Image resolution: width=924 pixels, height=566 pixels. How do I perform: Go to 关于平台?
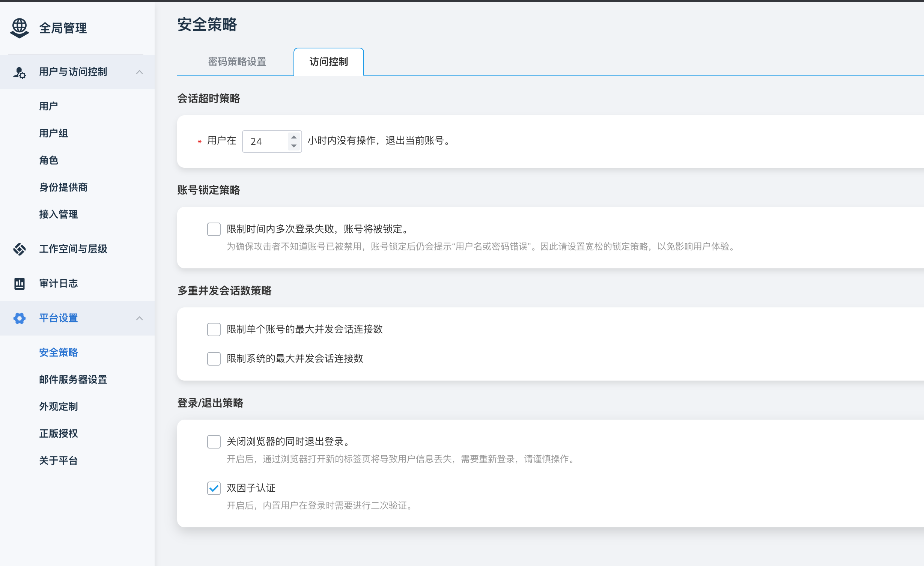click(58, 461)
